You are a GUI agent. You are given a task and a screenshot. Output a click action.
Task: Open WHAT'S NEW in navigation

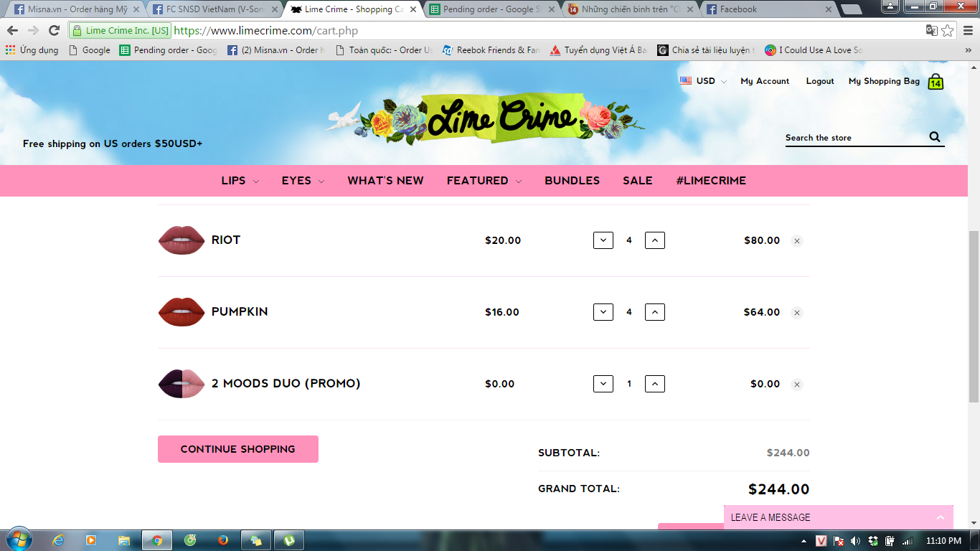click(x=385, y=181)
